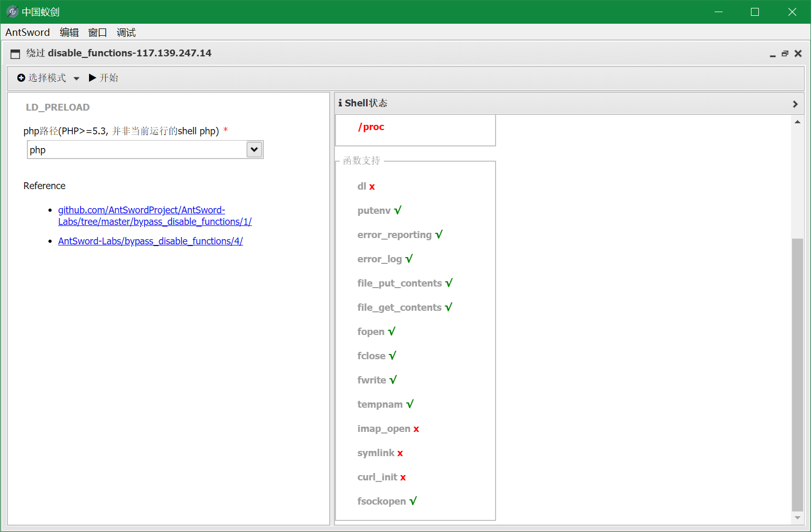Expand the php path combo box arrow
The width and height of the screenshot is (811, 532).
pyautogui.click(x=254, y=150)
